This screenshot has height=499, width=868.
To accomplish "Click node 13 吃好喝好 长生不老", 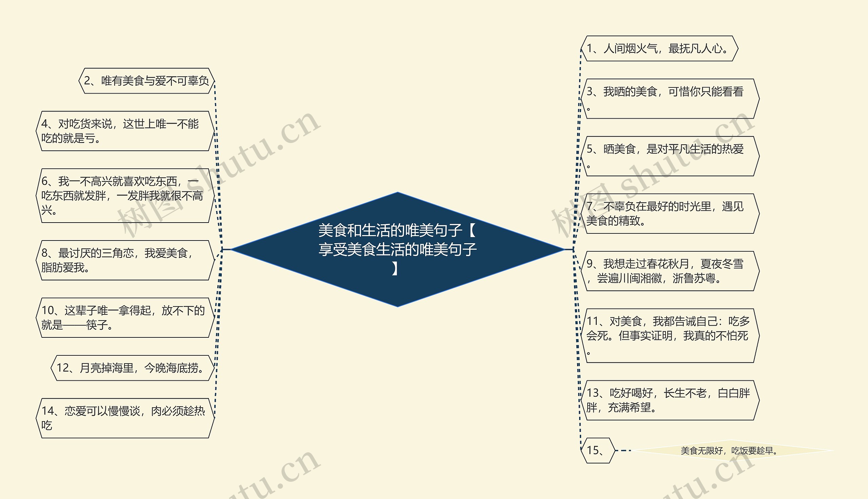I will [670, 400].
